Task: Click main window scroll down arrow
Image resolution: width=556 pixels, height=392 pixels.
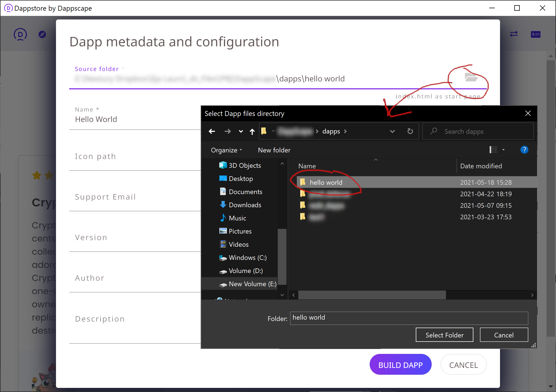Action: tap(551, 387)
